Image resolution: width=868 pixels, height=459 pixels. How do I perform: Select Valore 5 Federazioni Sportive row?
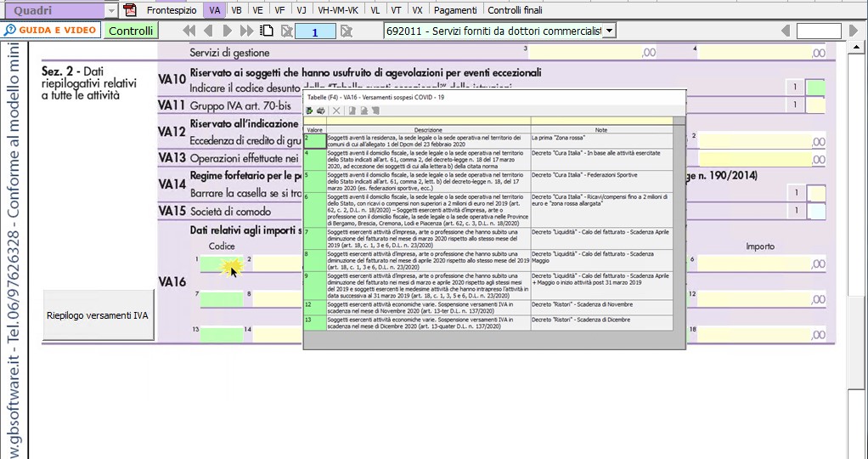tap(488, 182)
